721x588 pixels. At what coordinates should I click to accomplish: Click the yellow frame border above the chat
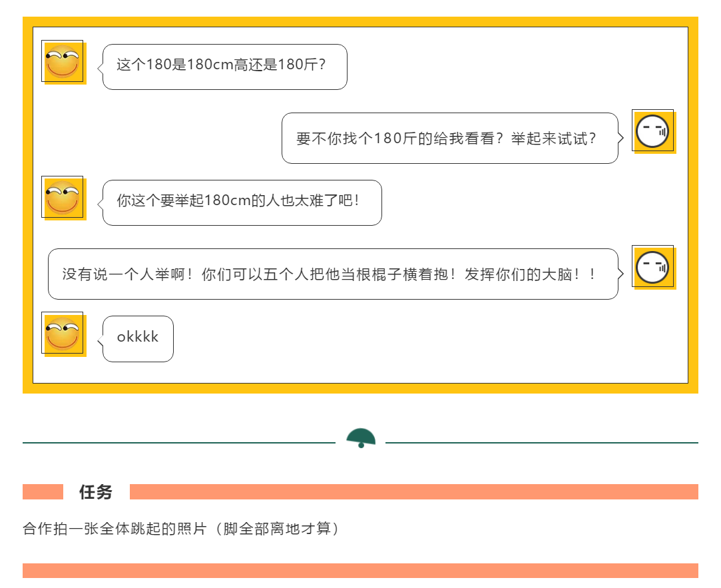361,21
